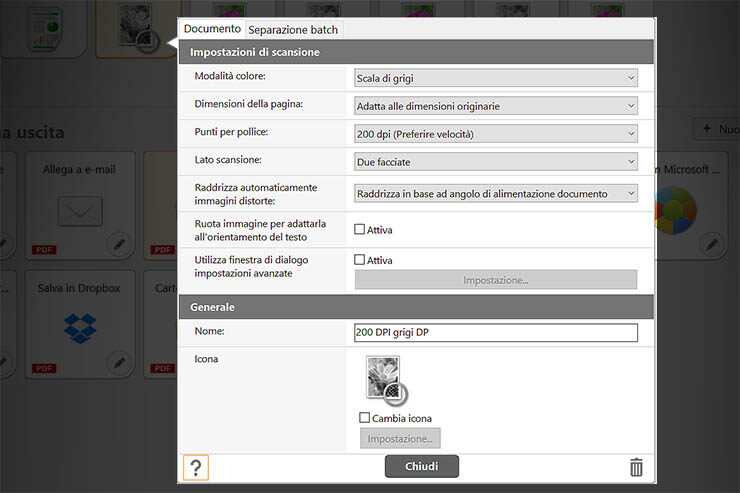Click the grayscale profile icon in Icona row
This screenshot has width=740, height=493.
pyautogui.click(x=384, y=381)
